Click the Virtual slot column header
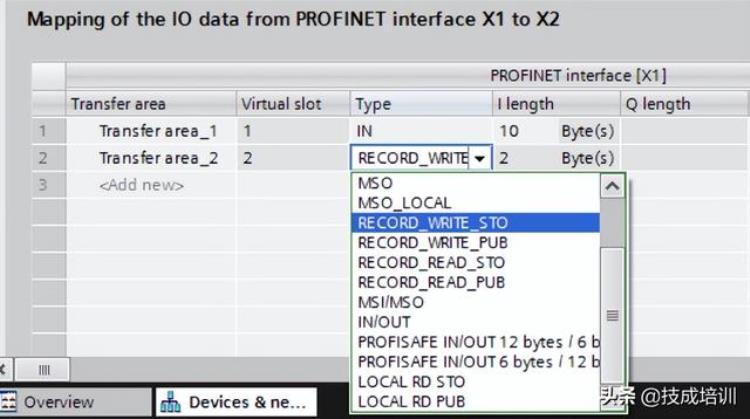Image resolution: width=750 pixels, height=419 pixels. point(293,104)
